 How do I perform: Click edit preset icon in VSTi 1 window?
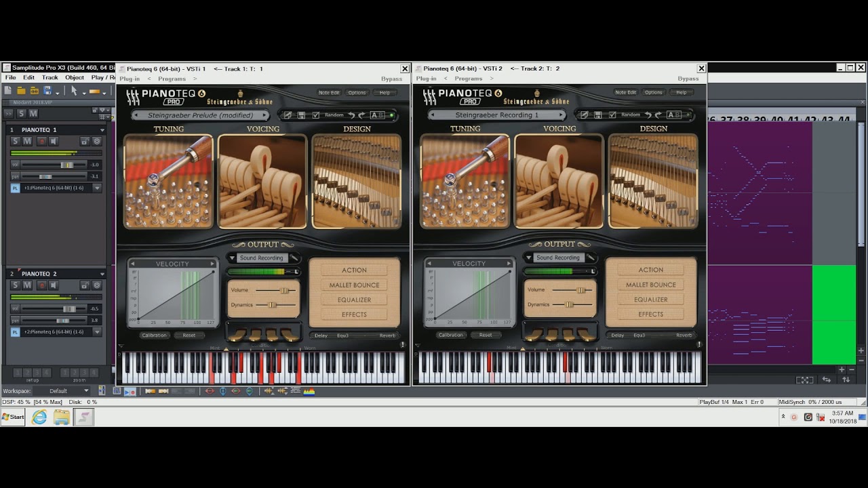click(x=288, y=115)
